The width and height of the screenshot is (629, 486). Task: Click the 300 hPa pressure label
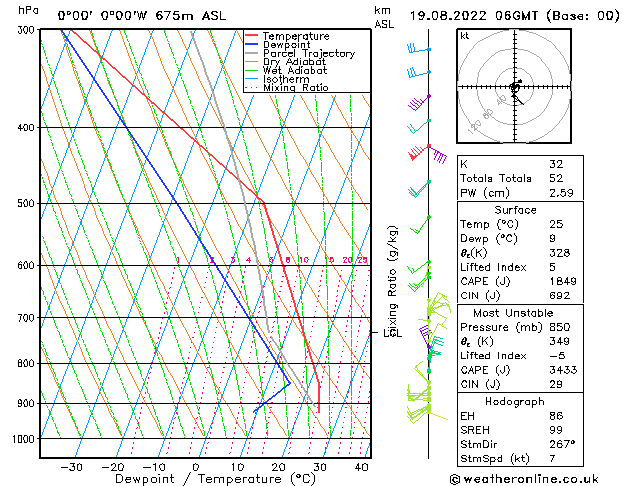point(28,30)
